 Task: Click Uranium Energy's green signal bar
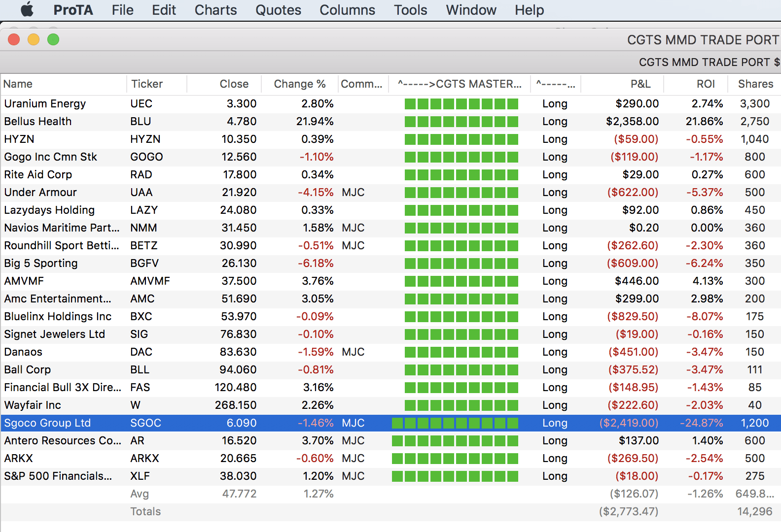461,103
